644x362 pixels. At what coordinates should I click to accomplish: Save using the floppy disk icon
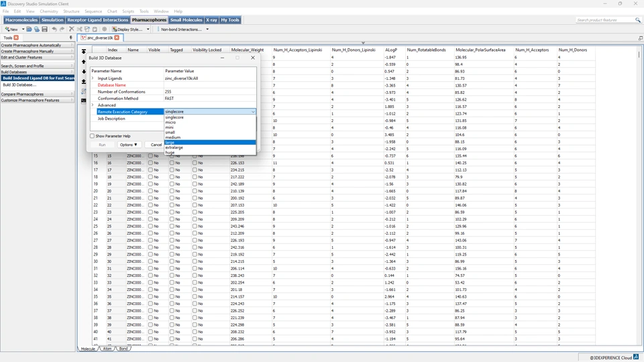coord(44,29)
